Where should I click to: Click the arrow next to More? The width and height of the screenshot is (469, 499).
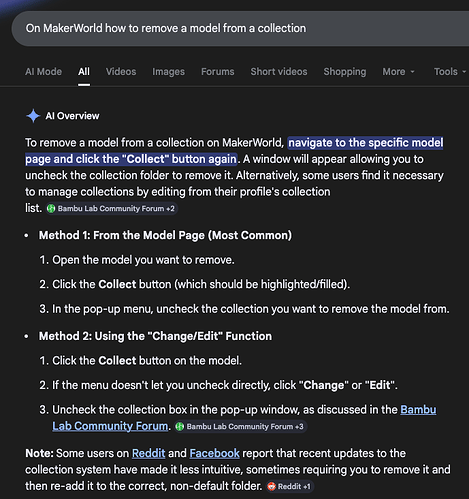pyautogui.click(x=412, y=72)
